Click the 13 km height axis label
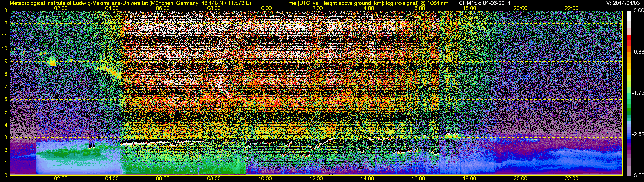This screenshot has height=182, width=644. pos(5,11)
